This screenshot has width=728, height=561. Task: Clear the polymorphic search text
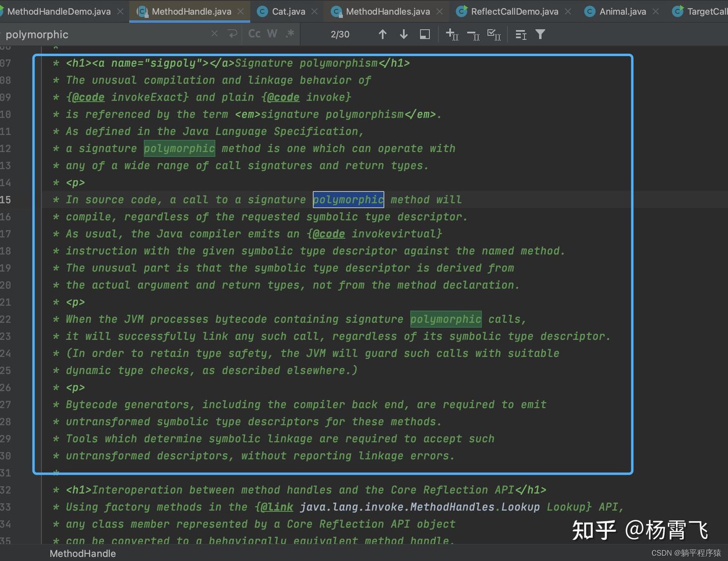(214, 34)
